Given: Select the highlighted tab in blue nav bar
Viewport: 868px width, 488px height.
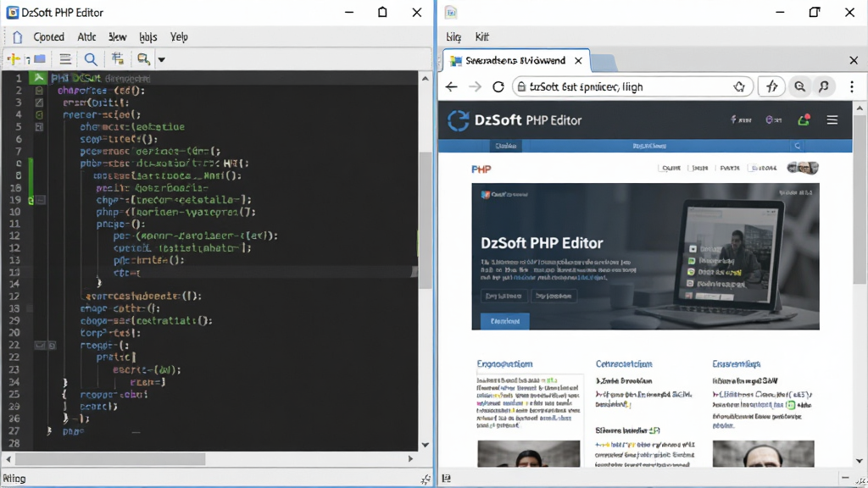Looking at the screenshot, I should coord(505,146).
